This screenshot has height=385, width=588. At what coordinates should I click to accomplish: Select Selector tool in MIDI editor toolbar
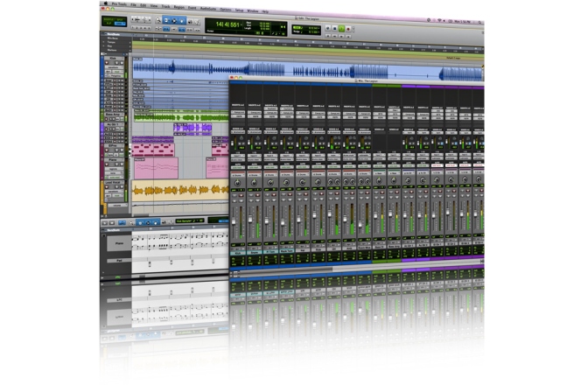[148, 223]
